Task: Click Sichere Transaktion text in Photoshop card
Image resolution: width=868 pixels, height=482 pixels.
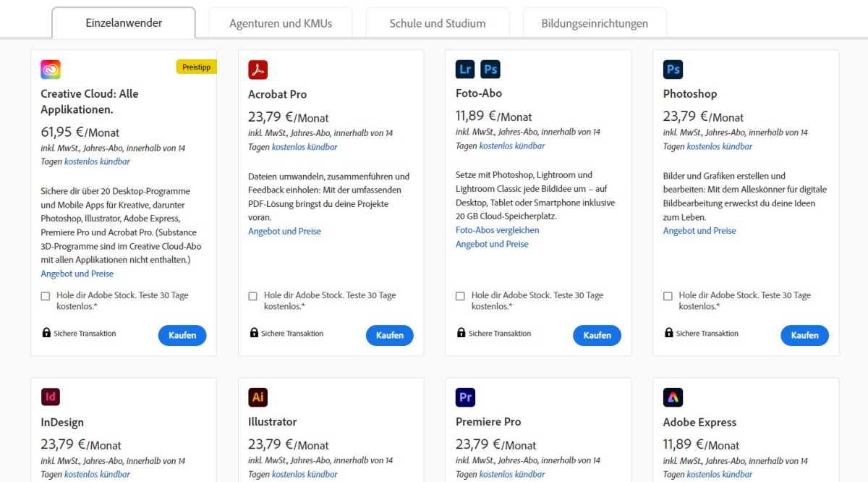Action: pos(707,334)
